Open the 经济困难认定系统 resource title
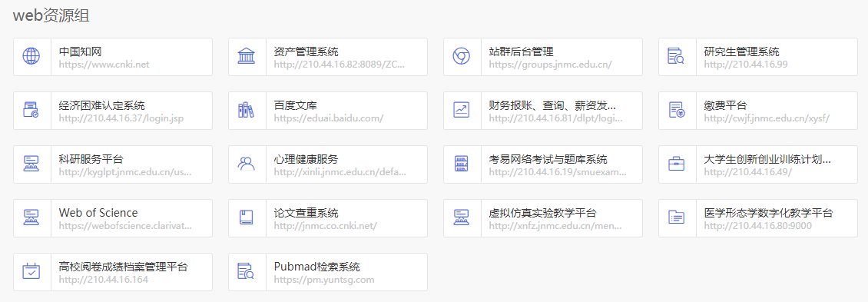Screen dimensions: 868x302 [102, 105]
